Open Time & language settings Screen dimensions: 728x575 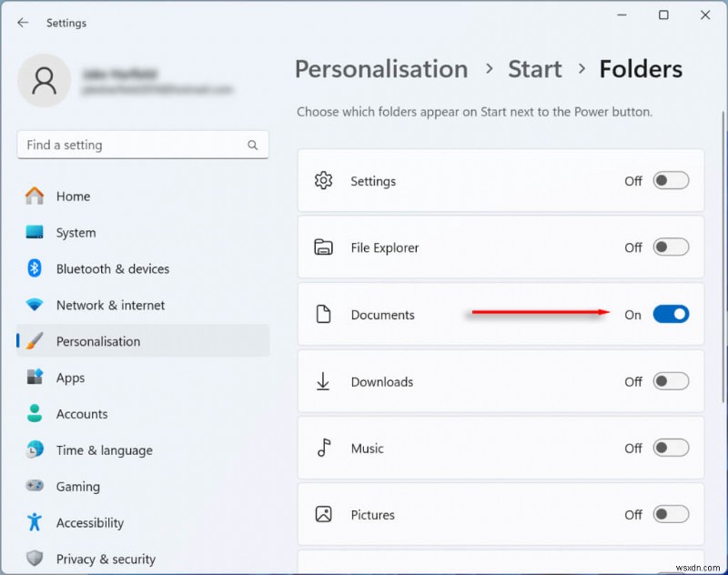[x=143, y=449]
